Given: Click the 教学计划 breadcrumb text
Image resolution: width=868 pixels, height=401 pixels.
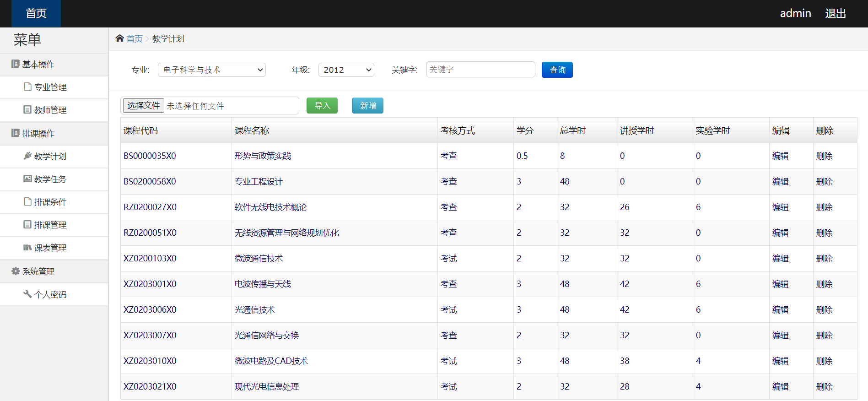Looking at the screenshot, I should coord(168,39).
